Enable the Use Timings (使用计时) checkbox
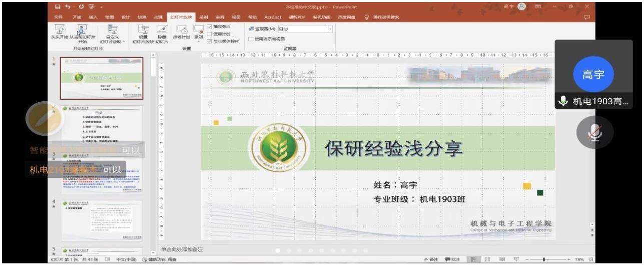644x265 pixels. [210, 34]
